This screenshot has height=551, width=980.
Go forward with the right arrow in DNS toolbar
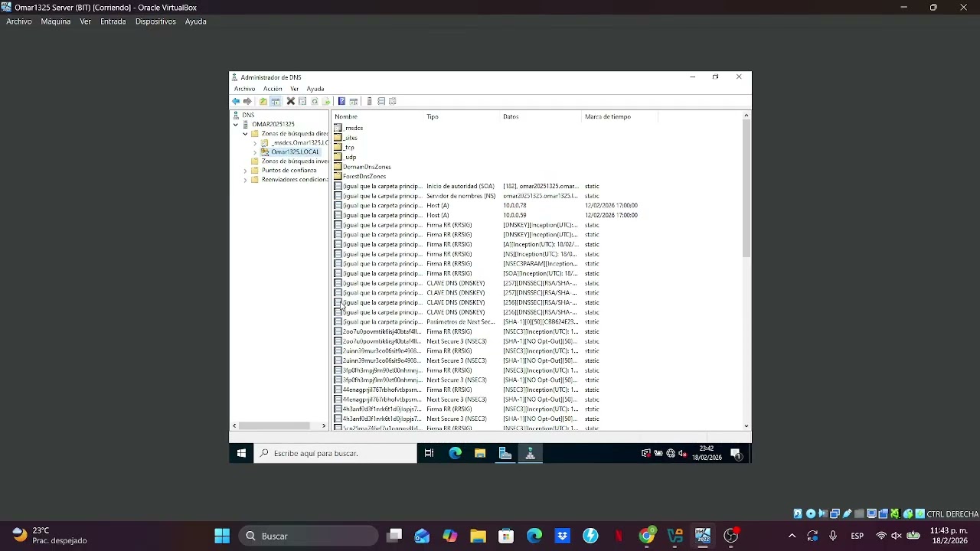coord(247,102)
